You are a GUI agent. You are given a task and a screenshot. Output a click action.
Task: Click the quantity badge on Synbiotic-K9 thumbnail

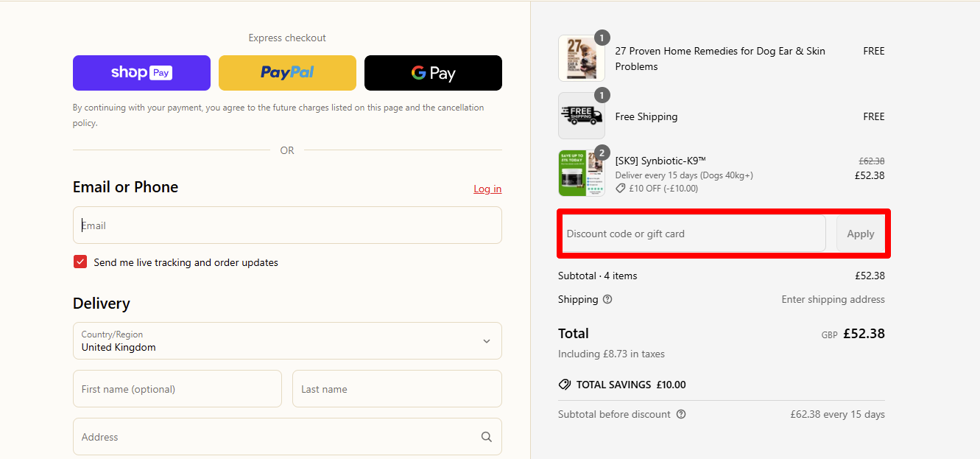pos(602,153)
